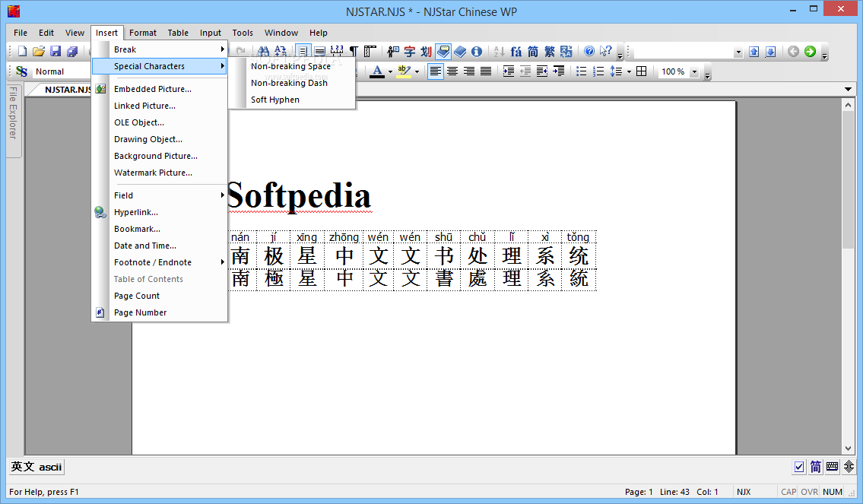This screenshot has height=504, width=863.
Task: Click the green forward arrow button
Action: pos(811,51)
